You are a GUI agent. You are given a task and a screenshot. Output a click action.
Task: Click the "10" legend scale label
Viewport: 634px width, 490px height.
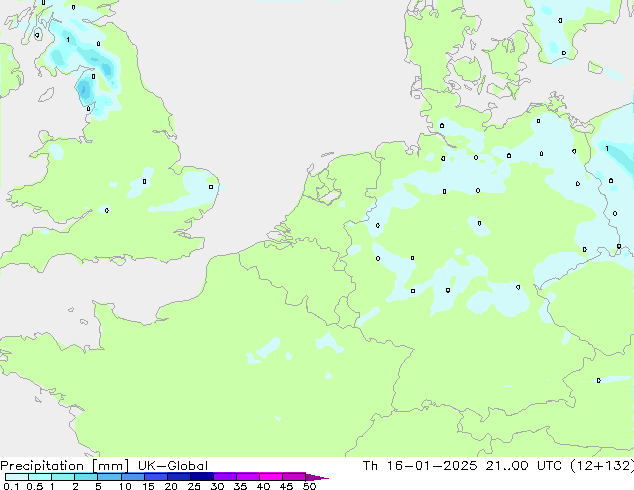tap(125, 486)
